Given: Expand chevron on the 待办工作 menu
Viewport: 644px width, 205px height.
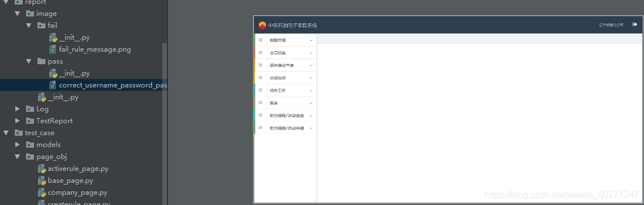Looking at the screenshot, I should [x=311, y=90].
